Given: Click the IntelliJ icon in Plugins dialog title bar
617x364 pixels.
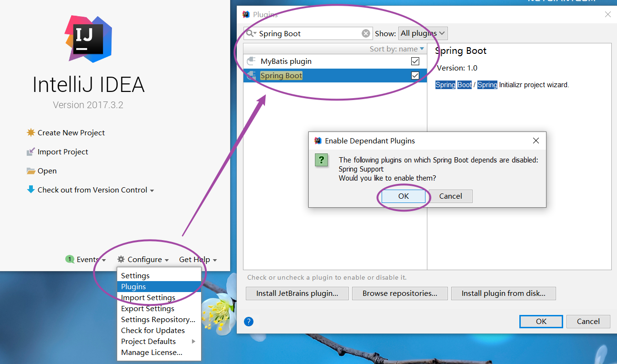Looking at the screenshot, I should click(x=246, y=14).
